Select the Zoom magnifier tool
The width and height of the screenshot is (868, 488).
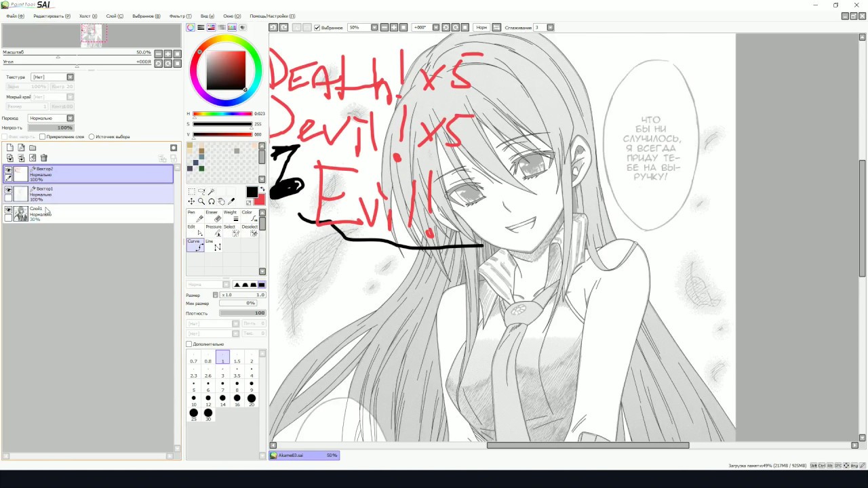click(201, 201)
